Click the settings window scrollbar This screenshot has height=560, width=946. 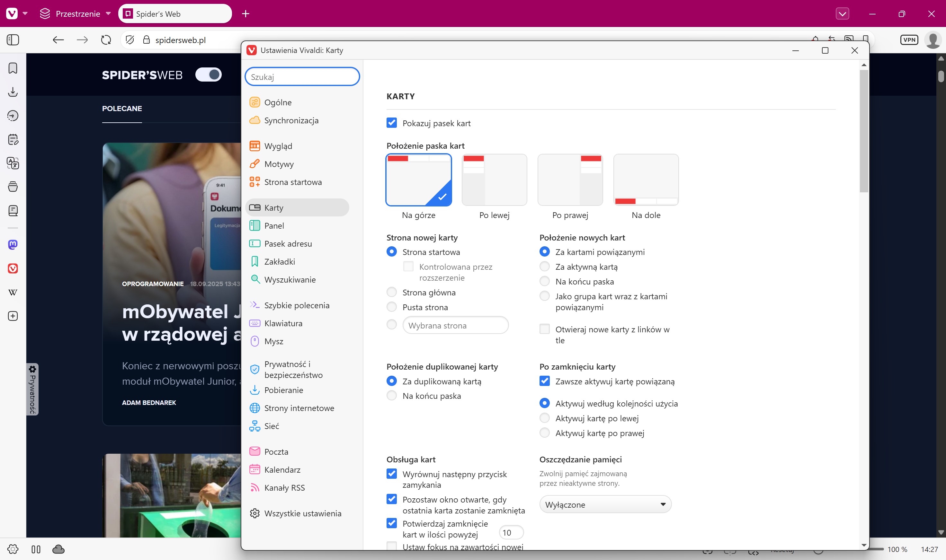pos(864,131)
